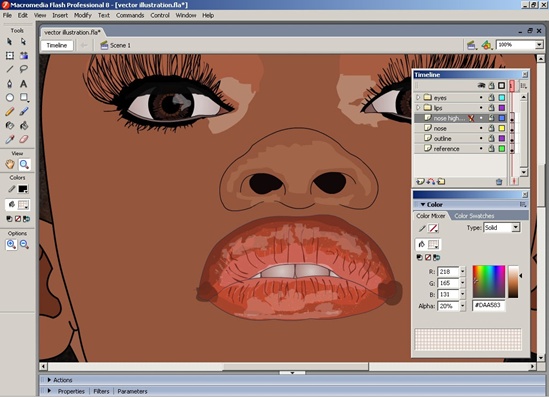Toggle lock on nose highlight layer
This screenshot has height=397, width=549.
[x=492, y=118]
